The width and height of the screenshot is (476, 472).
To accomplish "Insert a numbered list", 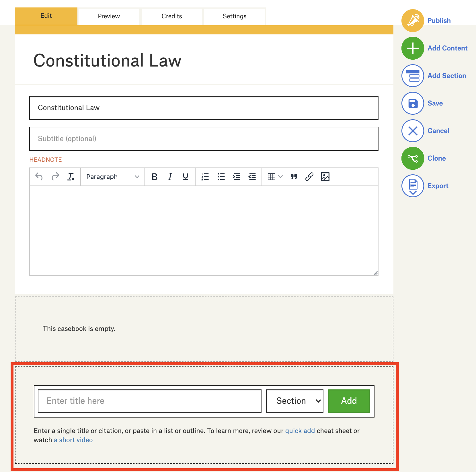I will [205, 177].
